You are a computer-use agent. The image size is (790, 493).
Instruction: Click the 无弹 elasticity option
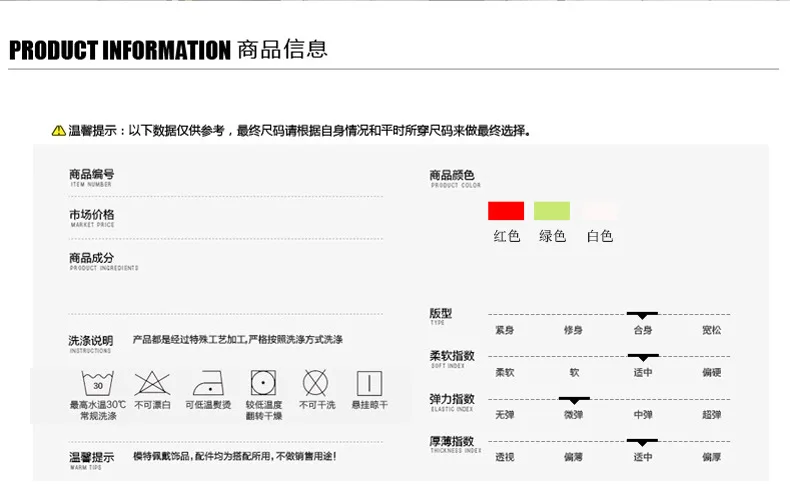point(504,414)
